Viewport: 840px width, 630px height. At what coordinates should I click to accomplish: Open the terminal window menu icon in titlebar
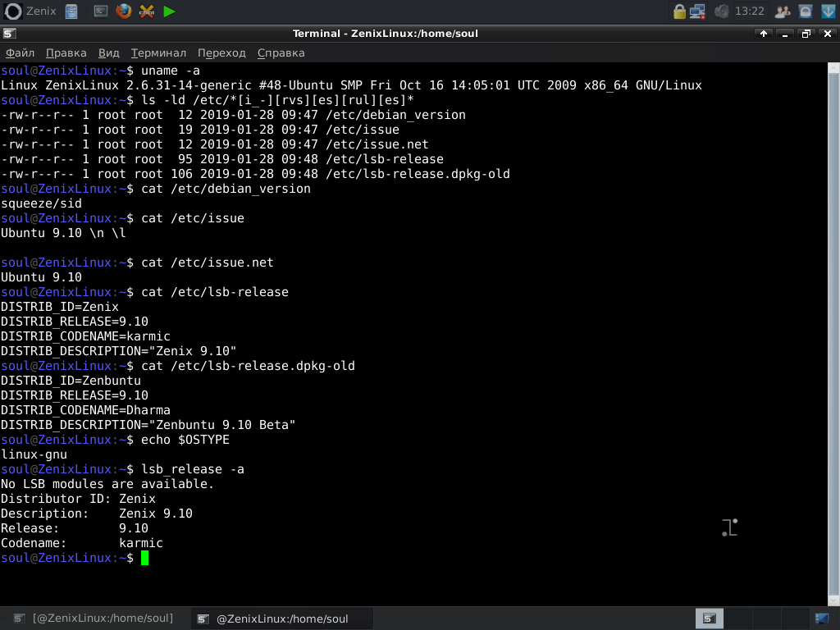click(x=10, y=34)
